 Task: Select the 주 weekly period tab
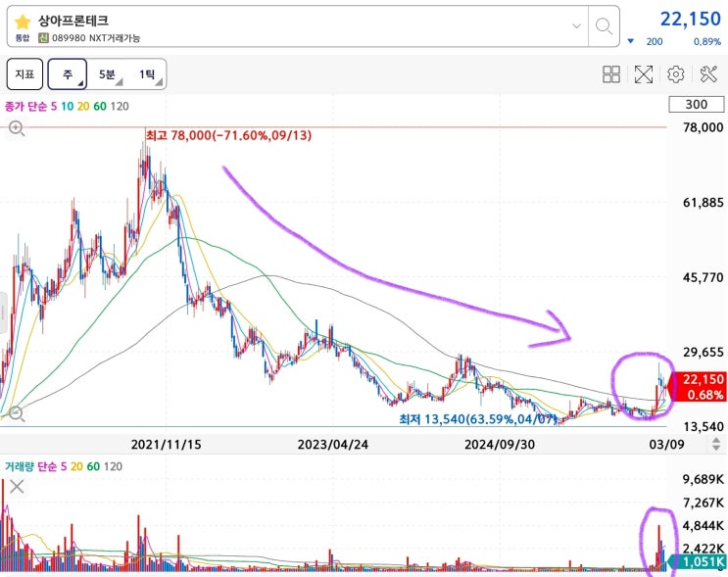click(x=68, y=73)
